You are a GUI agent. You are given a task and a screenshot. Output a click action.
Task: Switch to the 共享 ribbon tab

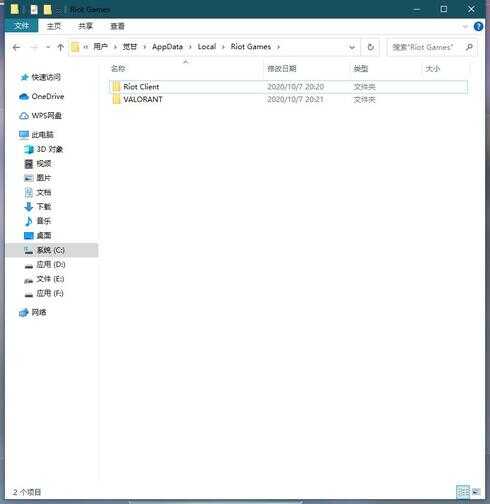pyautogui.click(x=85, y=26)
